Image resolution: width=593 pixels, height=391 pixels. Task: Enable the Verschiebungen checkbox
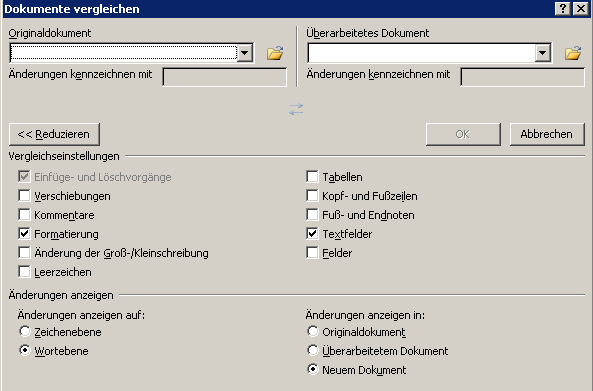[24, 196]
